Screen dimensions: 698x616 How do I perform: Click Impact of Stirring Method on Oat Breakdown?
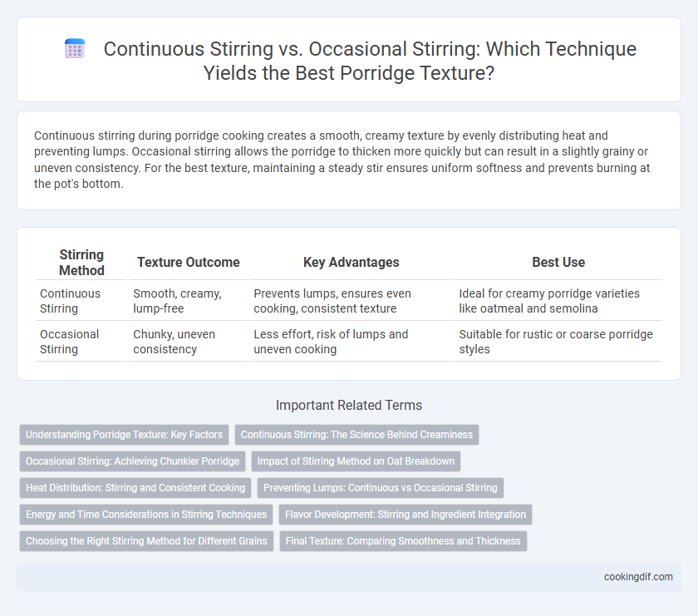pyautogui.click(x=356, y=461)
